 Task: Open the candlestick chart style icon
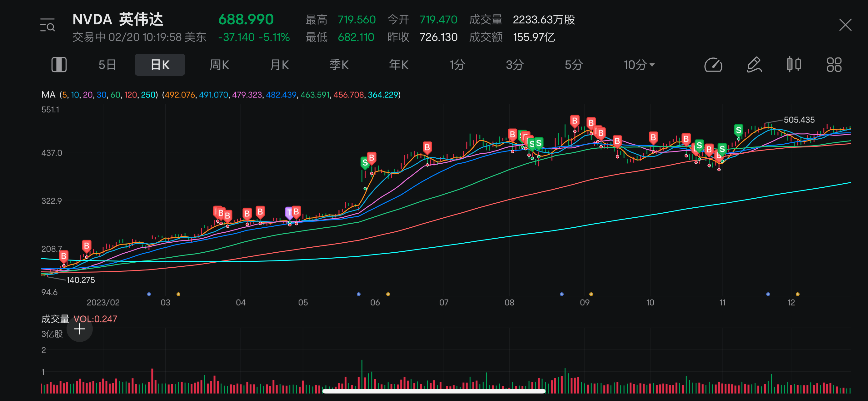coord(794,65)
